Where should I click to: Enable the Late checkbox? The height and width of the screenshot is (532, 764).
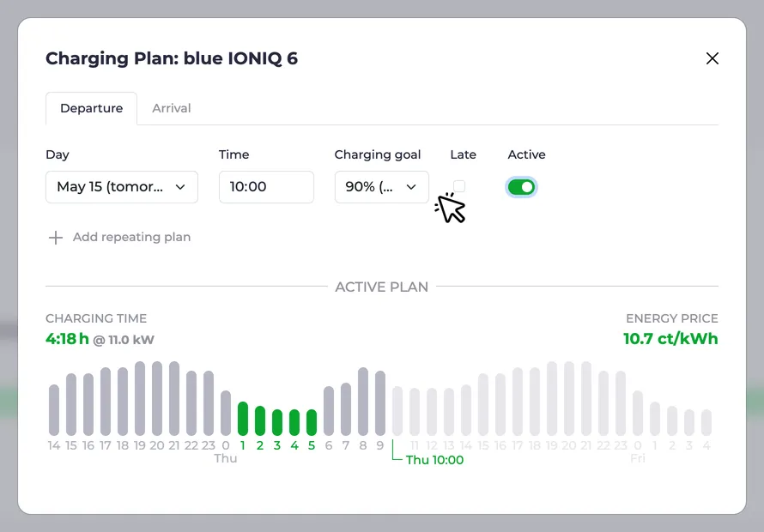pyautogui.click(x=459, y=186)
